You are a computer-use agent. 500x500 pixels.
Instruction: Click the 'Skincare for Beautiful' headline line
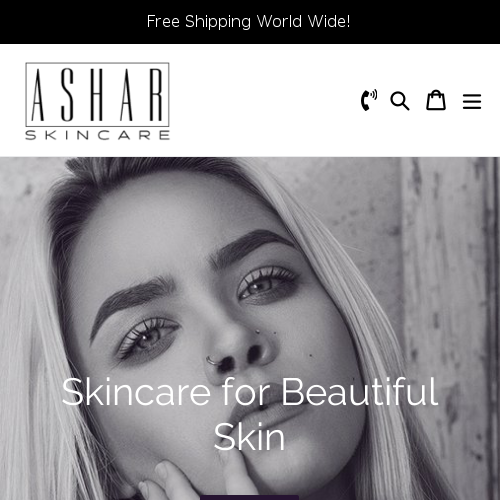(249, 392)
